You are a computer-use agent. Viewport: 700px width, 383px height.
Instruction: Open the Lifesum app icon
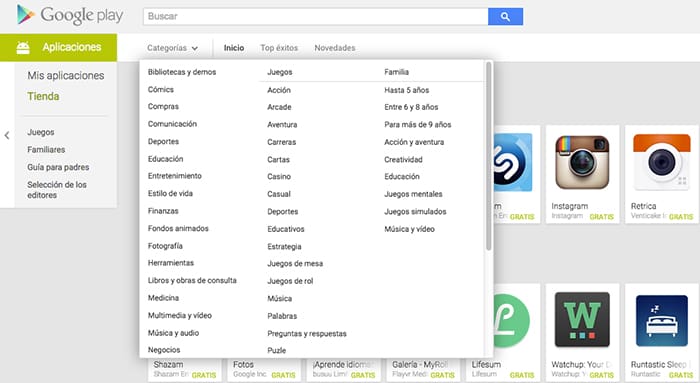coord(512,321)
